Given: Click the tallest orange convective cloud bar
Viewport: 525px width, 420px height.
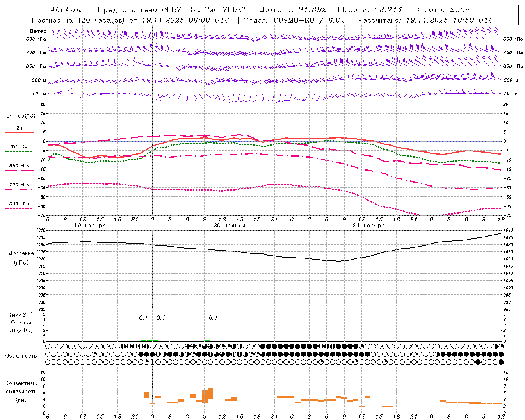Looking at the screenshot, I should (210, 394).
